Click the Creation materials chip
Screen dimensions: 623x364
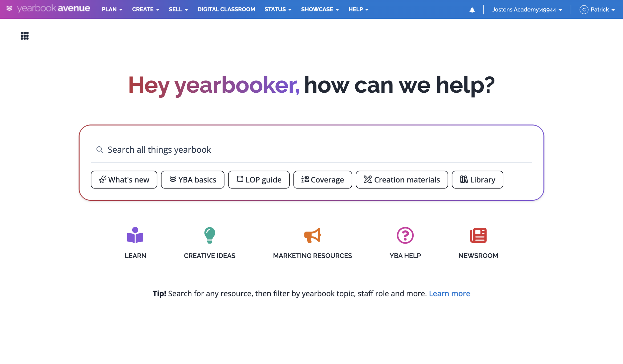pos(402,180)
